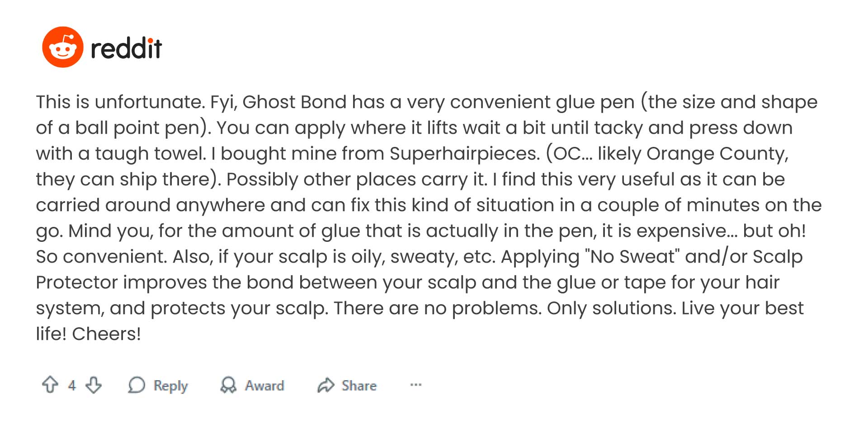868x443 pixels.
Task: Click the reddit wordmark text
Action: click(126, 48)
